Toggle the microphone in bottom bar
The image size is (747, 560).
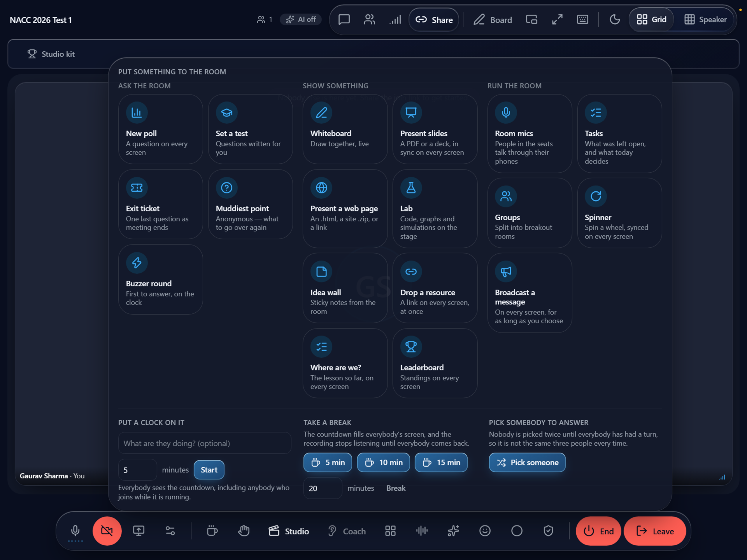coord(75,531)
